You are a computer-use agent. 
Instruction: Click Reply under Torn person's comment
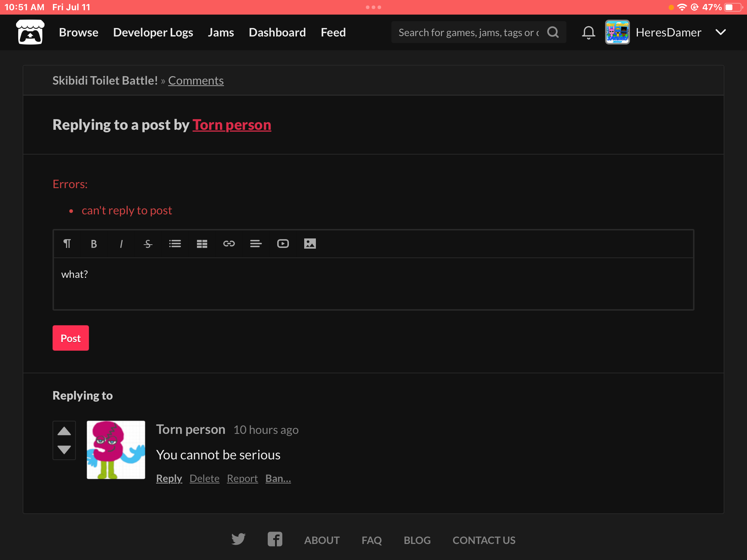(169, 478)
